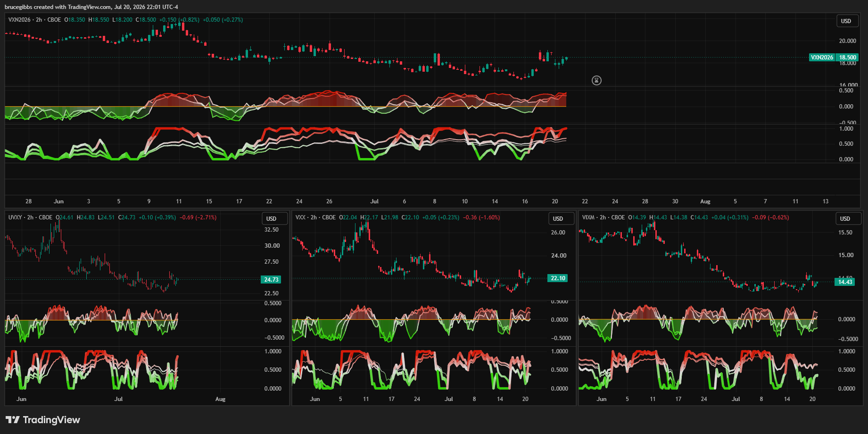Click the TradingView logo icon at bottom left

pyautogui.click(x=12, y=420)
